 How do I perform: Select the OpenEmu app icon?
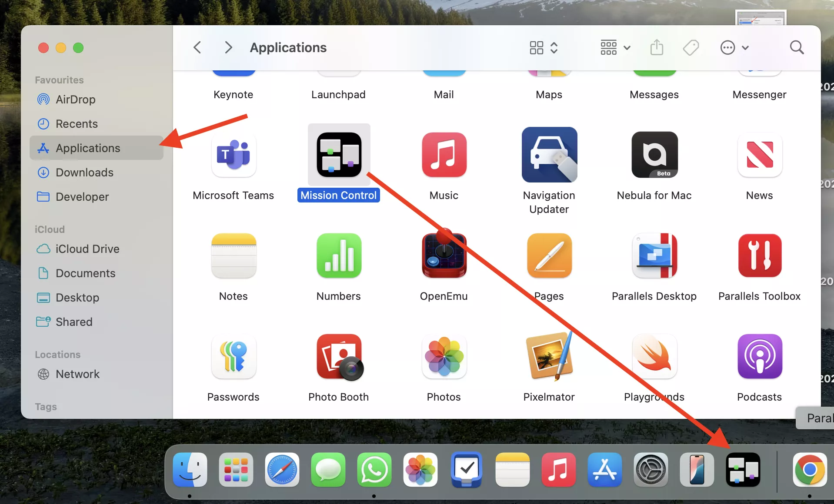[x=444, y=255]
